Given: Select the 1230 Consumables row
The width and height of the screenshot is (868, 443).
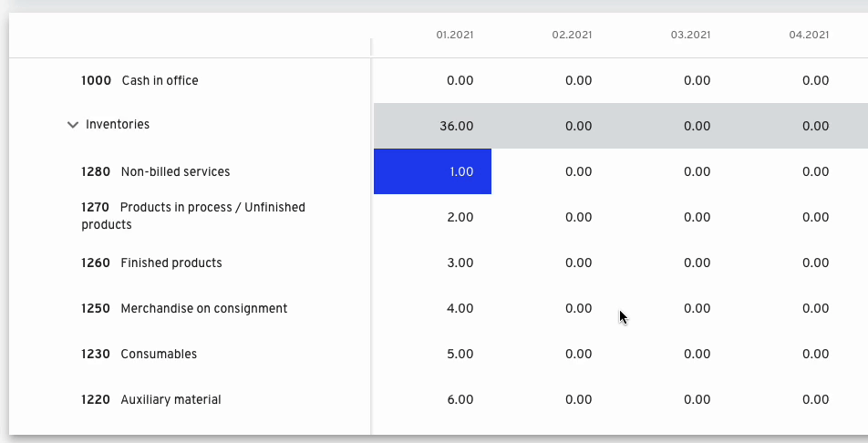Looking at the screenshot, I should tap(139, 354).
